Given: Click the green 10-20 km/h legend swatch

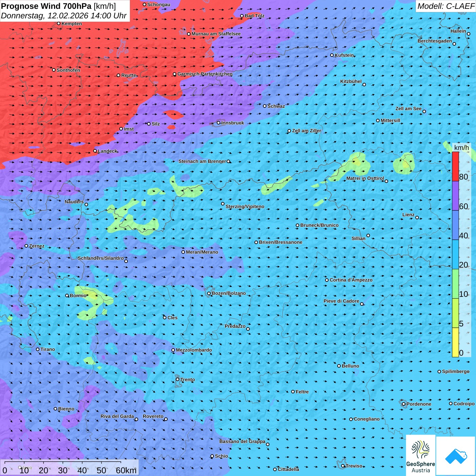Looking at the screenshot, I should (x=455, y=284).
